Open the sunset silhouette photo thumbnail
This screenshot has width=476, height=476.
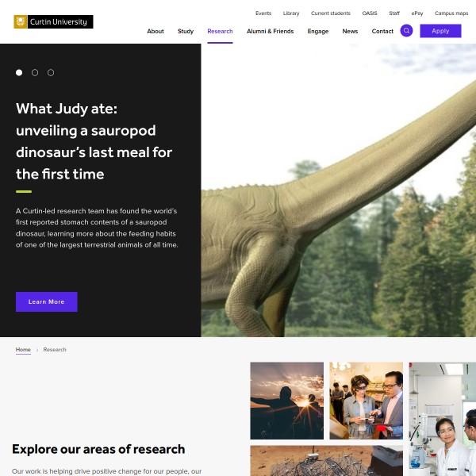coord(286,401)
